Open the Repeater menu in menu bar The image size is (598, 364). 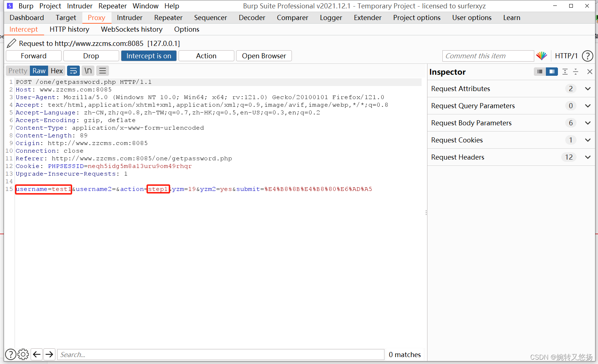coord(113,6)
